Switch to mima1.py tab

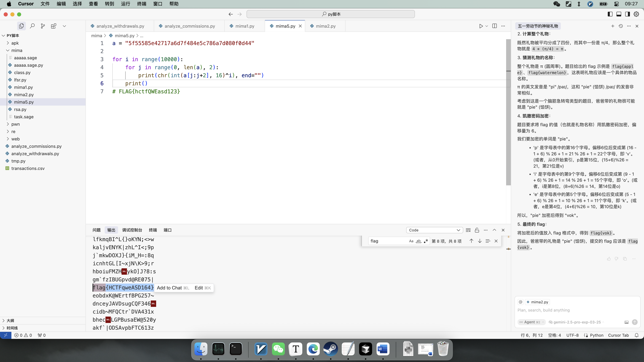click(x=245, y=26)
